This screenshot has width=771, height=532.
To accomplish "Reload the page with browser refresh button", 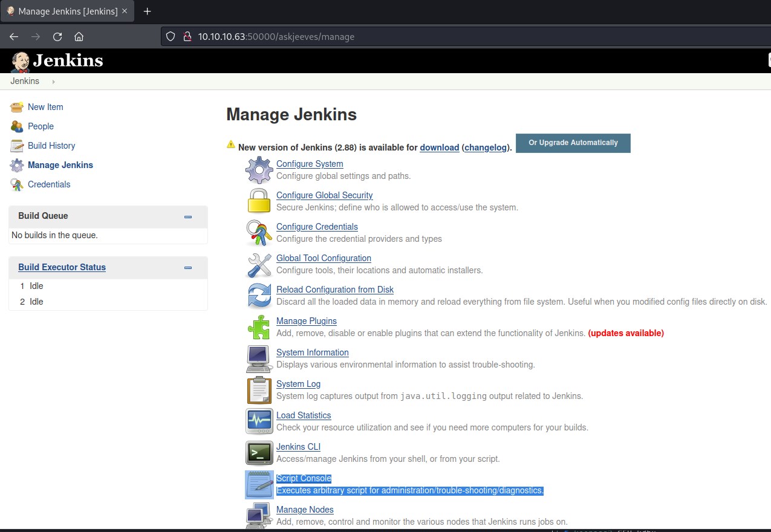I will [x=57, y=36].
